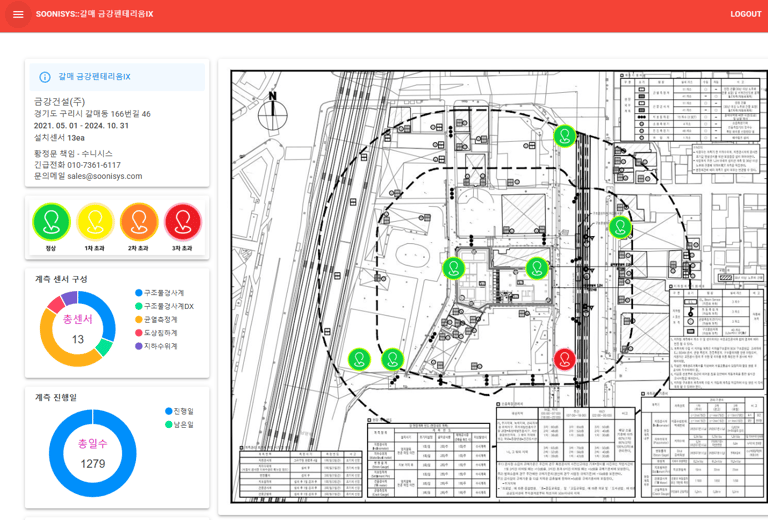Click the 계측 센서 구성 panel heading

[x=61, y=279]
